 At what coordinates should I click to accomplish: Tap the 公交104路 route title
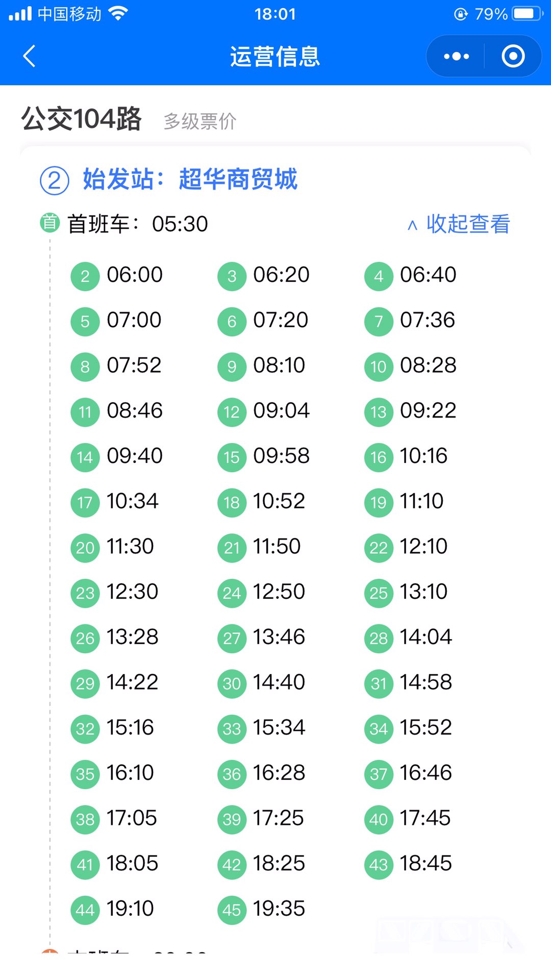click(x=81, y=119)
